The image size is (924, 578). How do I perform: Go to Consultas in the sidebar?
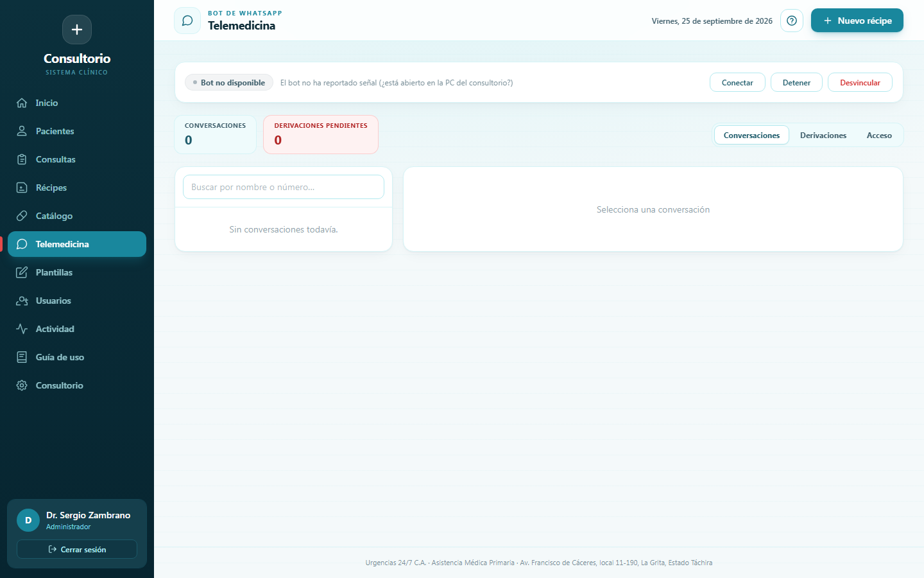pyautogui.click(x=77, y=159)
